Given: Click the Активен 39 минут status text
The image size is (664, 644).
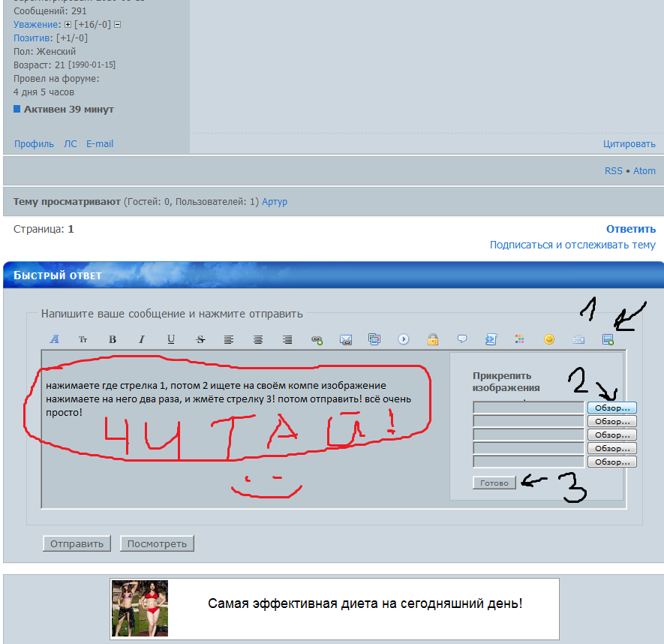Looking at the screenshot, I should (68, 110).
